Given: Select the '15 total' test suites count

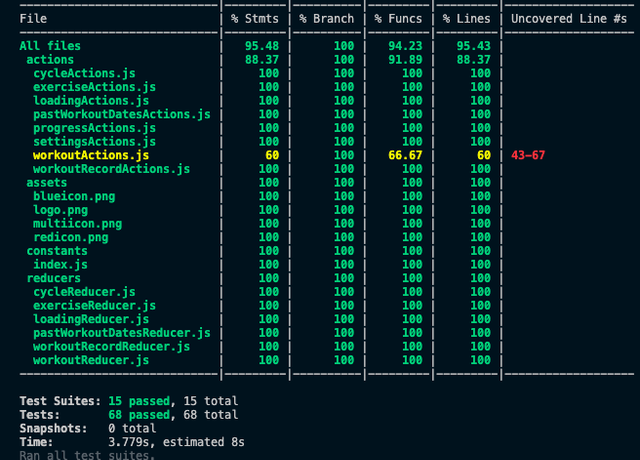Looking at the screenshot, I should tap(211, 401).
